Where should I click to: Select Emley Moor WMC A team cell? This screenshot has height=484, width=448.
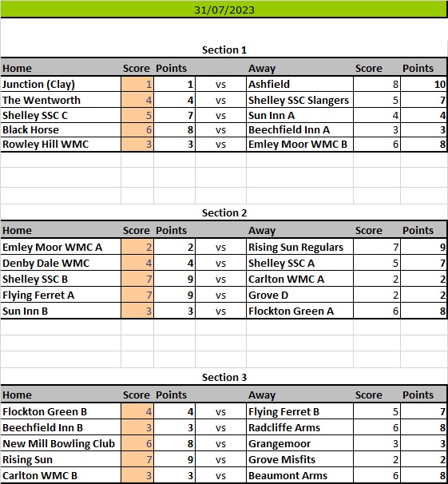coord(61,247)
